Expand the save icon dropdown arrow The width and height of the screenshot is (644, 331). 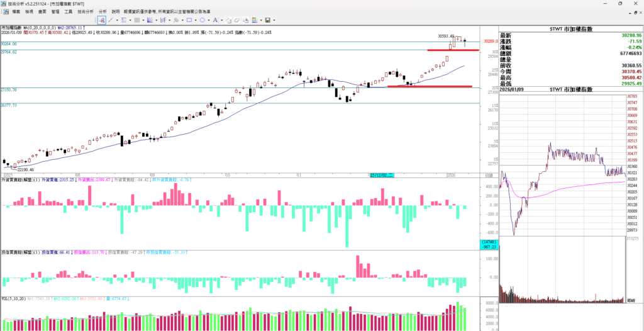274,20
